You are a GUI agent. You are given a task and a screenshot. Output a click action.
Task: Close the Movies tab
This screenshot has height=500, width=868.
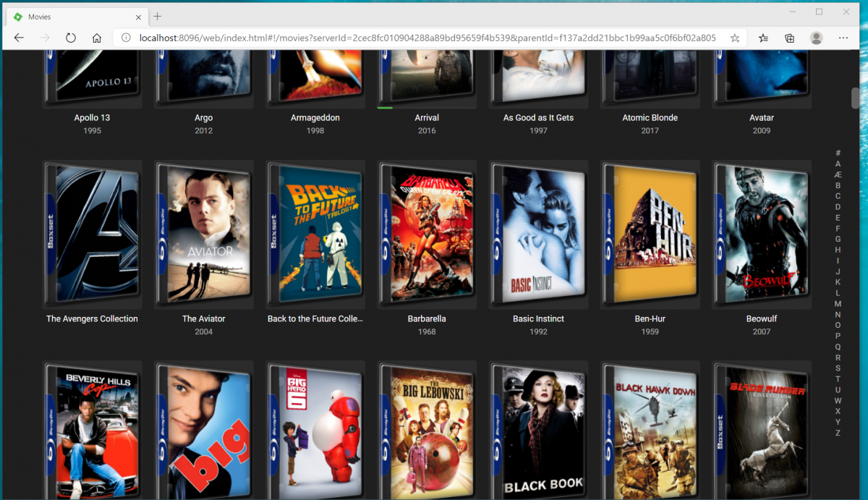(x=138, y=17)
